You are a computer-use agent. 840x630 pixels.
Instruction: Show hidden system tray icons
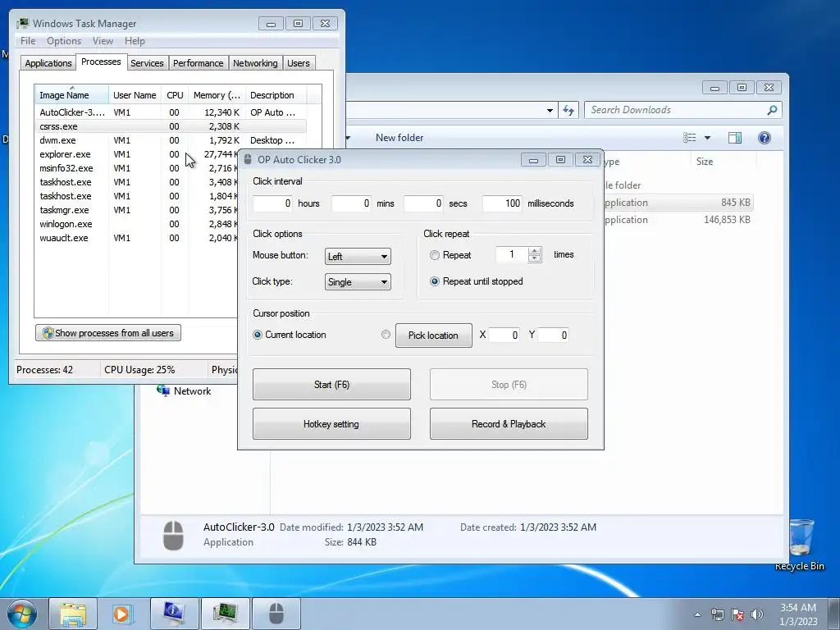click(697, 614)
